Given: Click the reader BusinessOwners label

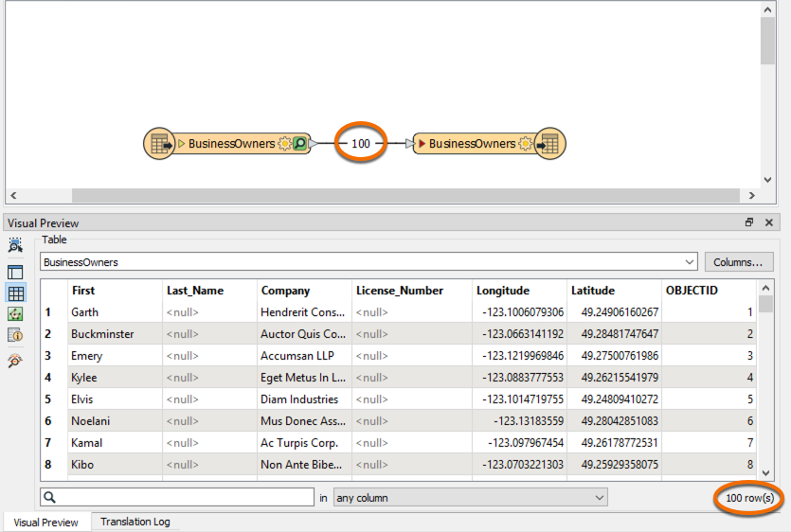Looking at the screenshot, I should point(231,144).
